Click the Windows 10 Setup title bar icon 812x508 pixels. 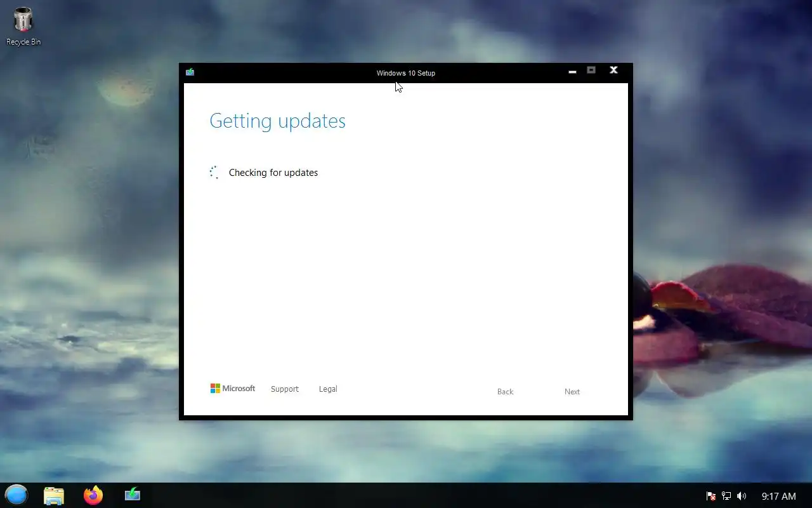click(x=190, y=72)
